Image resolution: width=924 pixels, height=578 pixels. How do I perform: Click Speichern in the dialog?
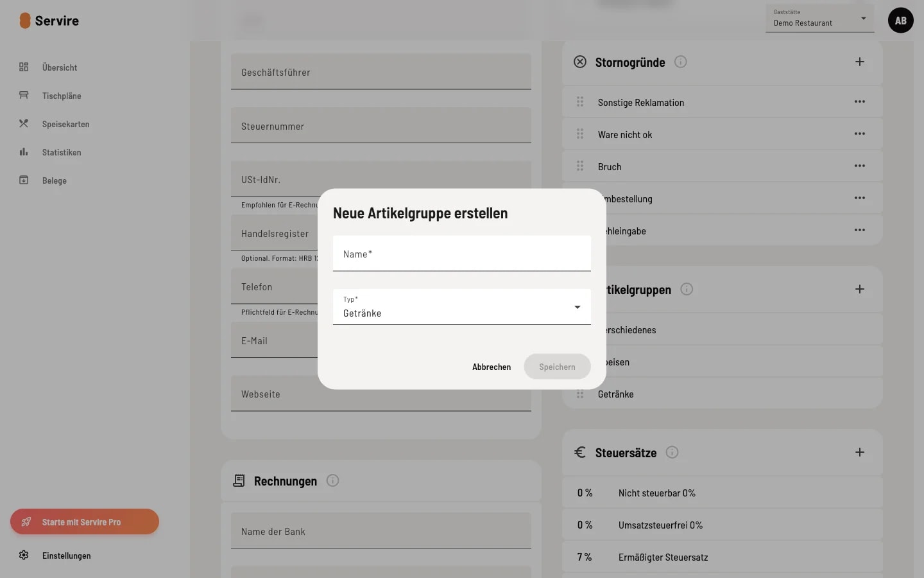point(557,367)
